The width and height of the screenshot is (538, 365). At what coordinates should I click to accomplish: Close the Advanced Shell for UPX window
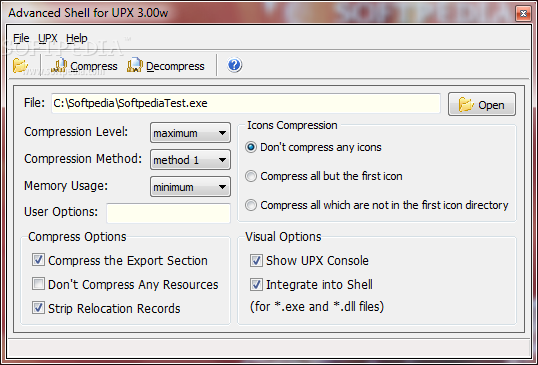[523, 13]
